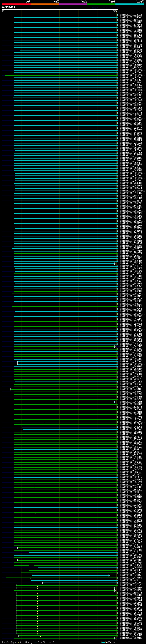Select label UniRef100_O96788

pos(131,359)
